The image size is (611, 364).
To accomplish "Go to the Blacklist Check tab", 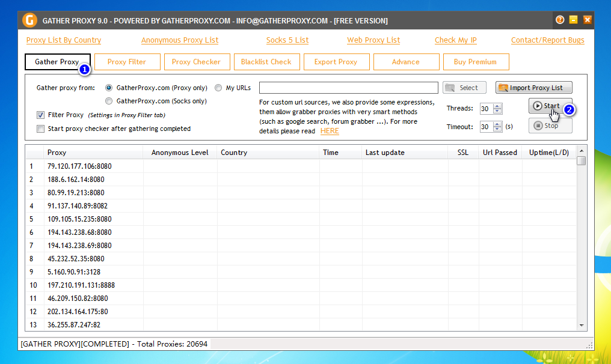I will 266,62.
